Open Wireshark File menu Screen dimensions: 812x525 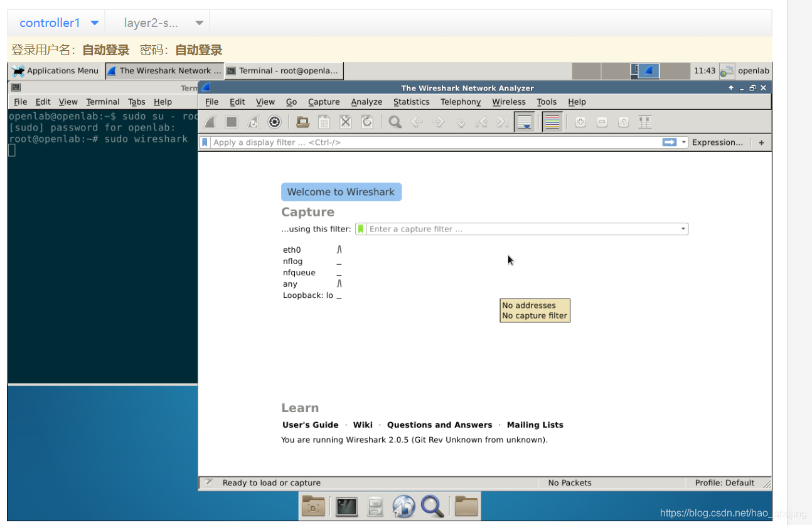pos(212,102)
